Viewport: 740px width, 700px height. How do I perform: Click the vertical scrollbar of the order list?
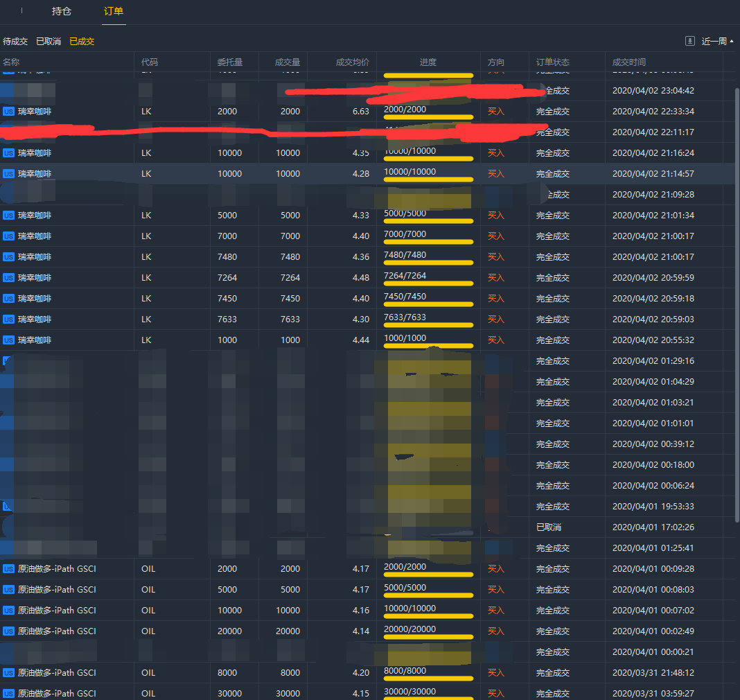737,304
